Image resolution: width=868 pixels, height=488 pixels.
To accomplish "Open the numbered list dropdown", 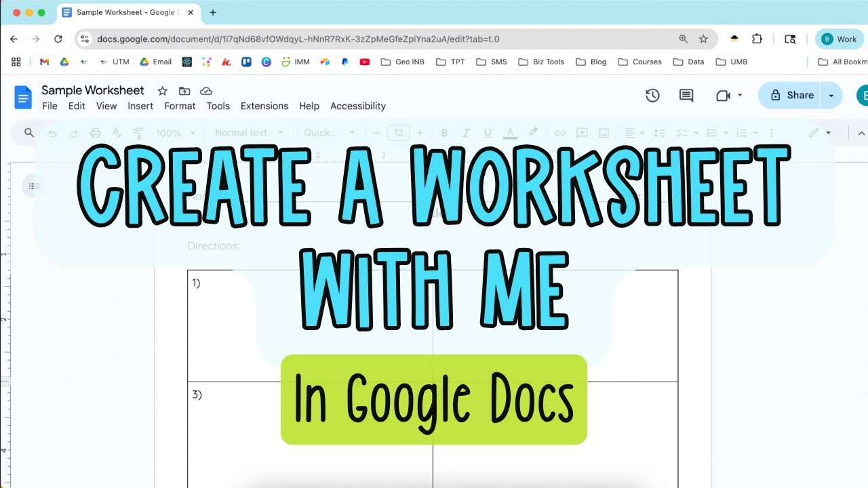I will (746, 133).
